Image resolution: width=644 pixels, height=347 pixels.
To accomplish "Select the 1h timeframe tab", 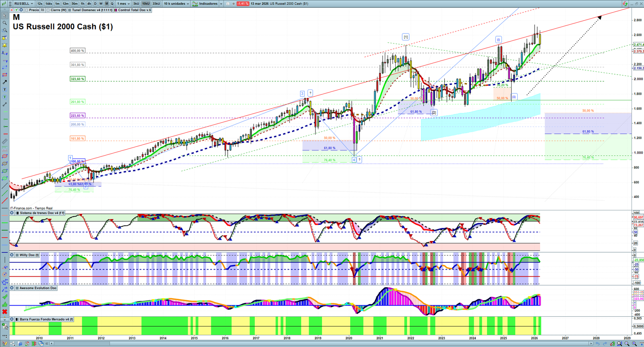I will click(x=83, y=4).
